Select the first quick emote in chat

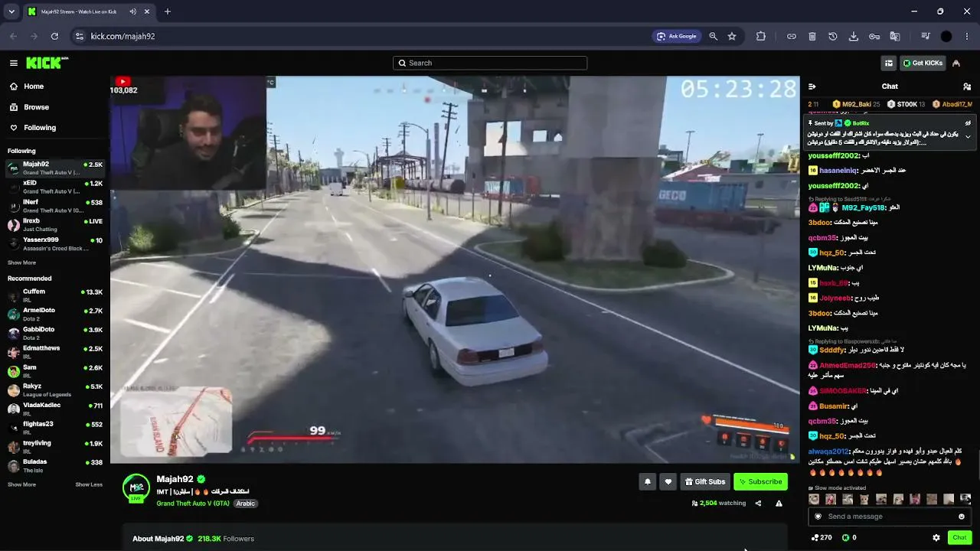tap(814, 499)
